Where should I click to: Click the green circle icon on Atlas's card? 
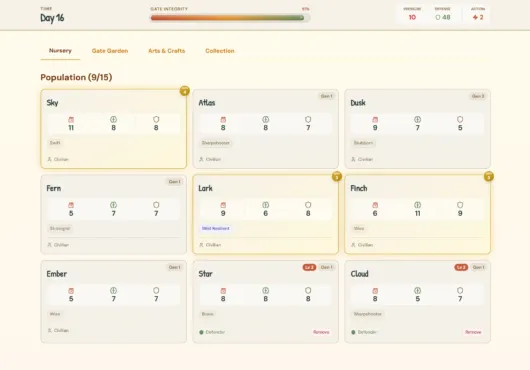point(266,119)
